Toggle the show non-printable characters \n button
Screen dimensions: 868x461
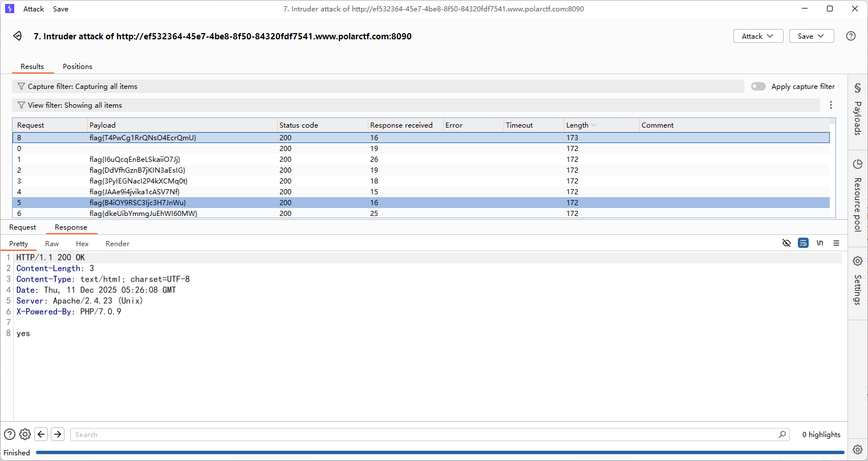click(820, 243)
